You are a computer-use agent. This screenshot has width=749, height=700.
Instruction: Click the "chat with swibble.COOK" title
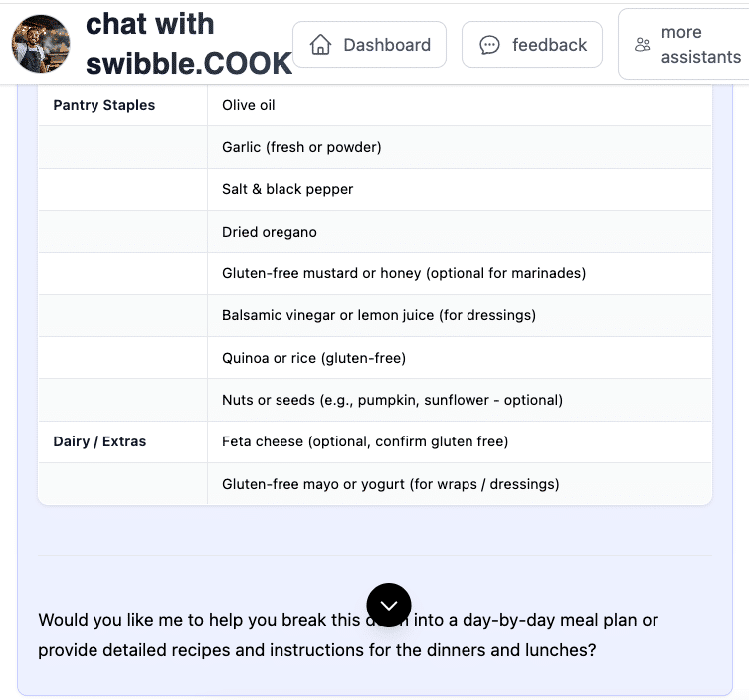coord(188,44)
